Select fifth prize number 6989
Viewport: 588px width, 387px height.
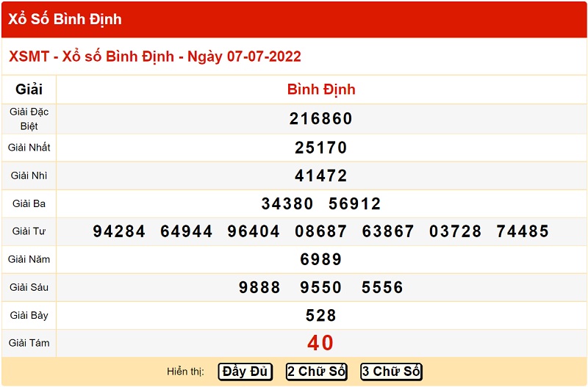pyautogui.click(x=321, y=259)
